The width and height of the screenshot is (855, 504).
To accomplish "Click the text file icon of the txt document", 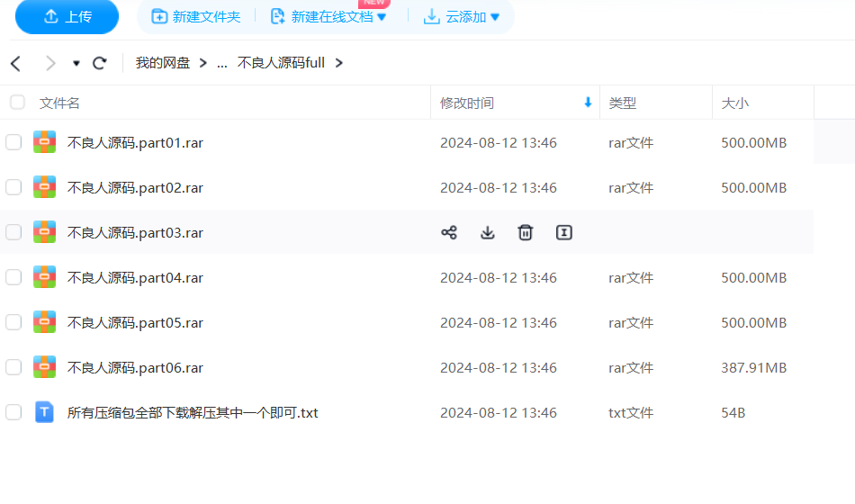I will click(44, 412).
